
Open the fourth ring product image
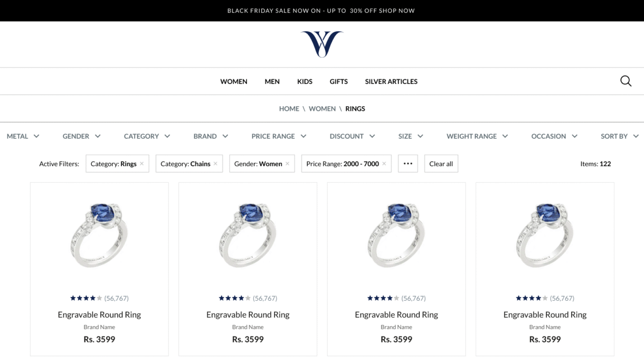(545, 235)
